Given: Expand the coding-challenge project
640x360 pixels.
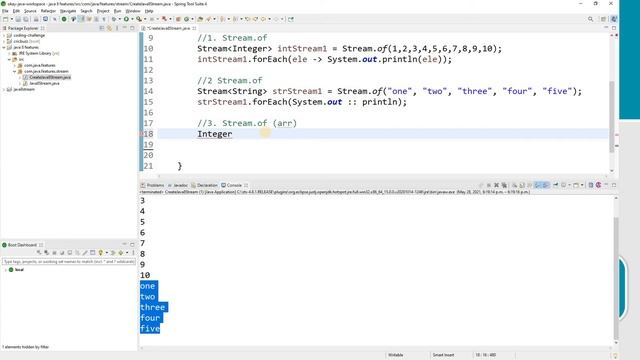Looking at the screenshot, I should [x=4, y=36].
